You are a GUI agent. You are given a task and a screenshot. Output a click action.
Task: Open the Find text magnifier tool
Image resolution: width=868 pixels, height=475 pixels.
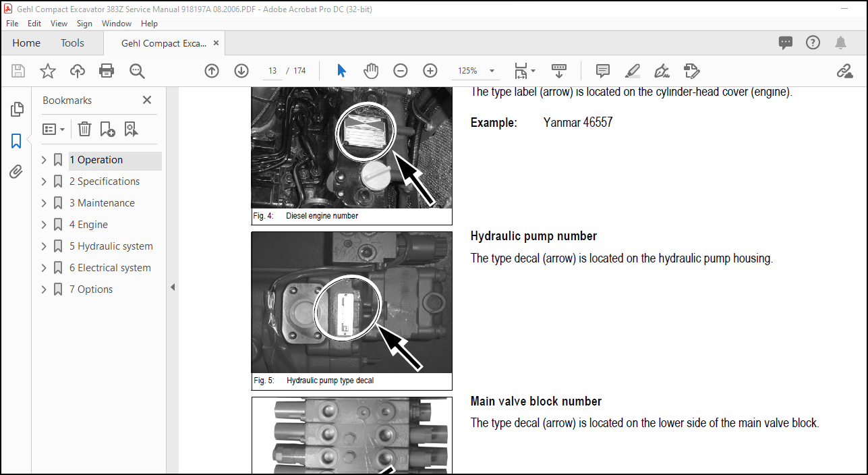click(137, 71)
